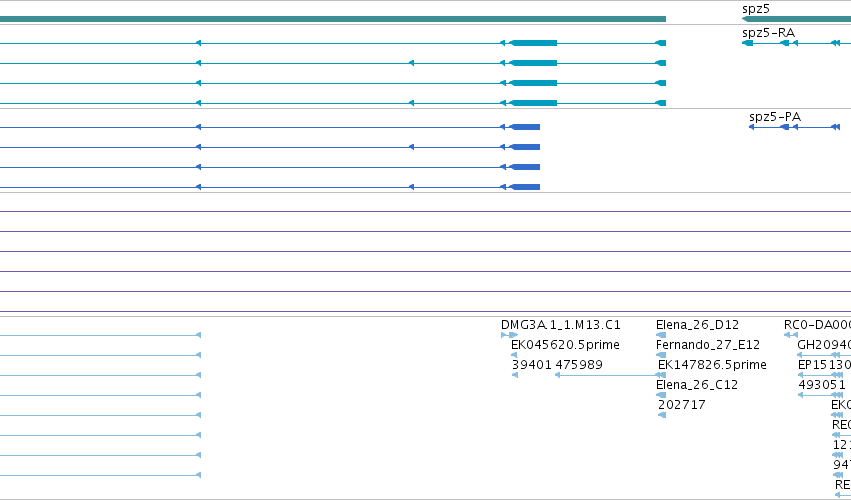Select the glyph under Elena_26_D12
The height and width of the screenshot is (500, 851).
pyautogui.click(x=661, y=335)
